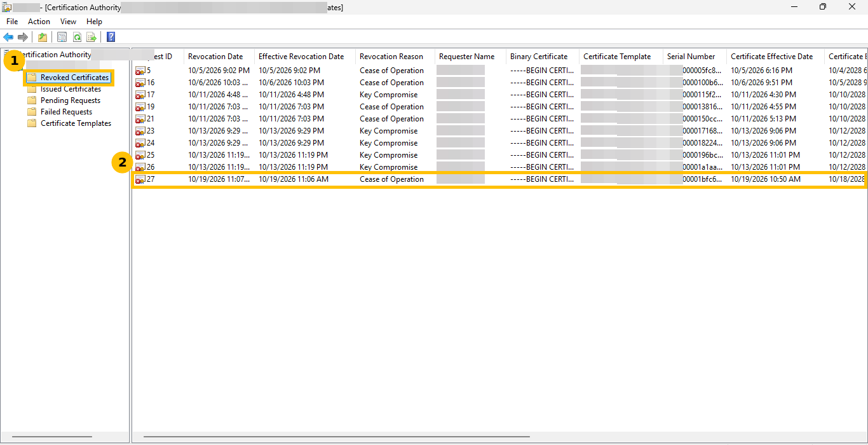Click the revoked certificate icon for request 26
Screen dimensions: 868x445
[140, 167]
